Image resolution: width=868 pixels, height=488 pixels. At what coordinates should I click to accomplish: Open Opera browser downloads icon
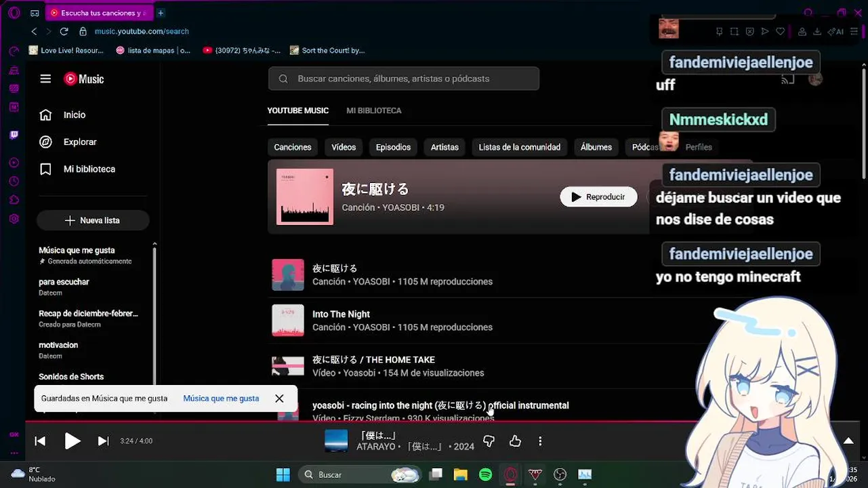click(x=817, y=31)
